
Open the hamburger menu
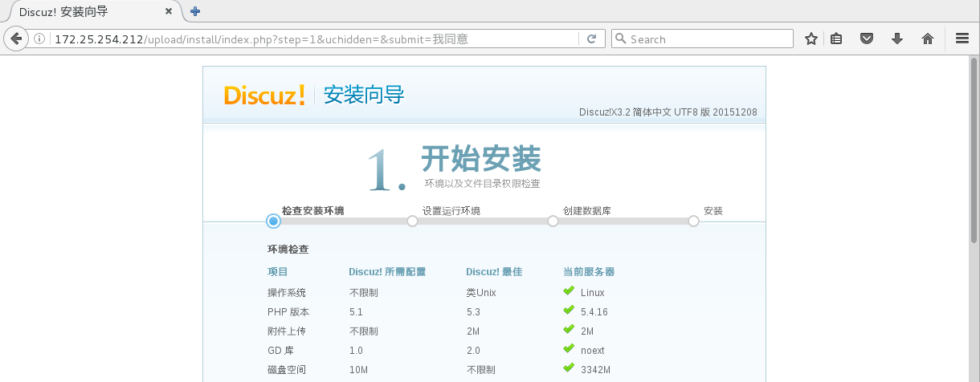(x=962, y=39)
